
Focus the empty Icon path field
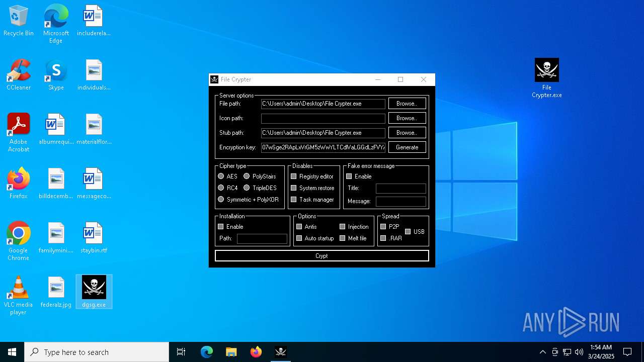click(x=323, y=118)
